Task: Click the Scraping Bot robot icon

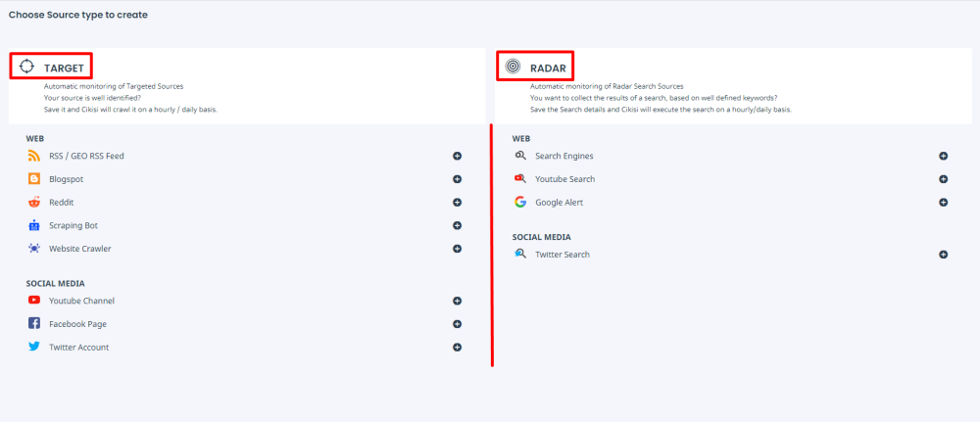Action: click(x=33, y=225)
